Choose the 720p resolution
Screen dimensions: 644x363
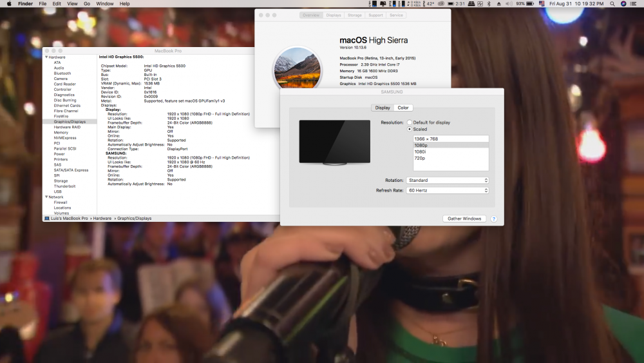(x=451, y=158)
